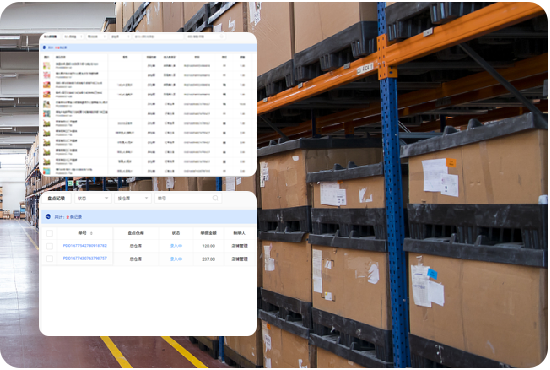This screenshot has width=550, height=370.
Task: Click blue info icon in upper panel banner
Action: pos(45,47)
